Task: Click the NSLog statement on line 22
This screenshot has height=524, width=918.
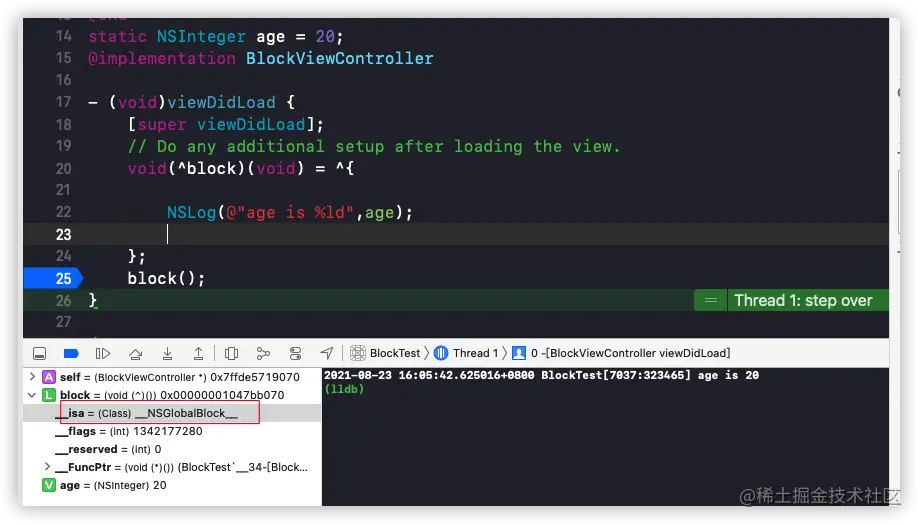Action: (290, 213)
